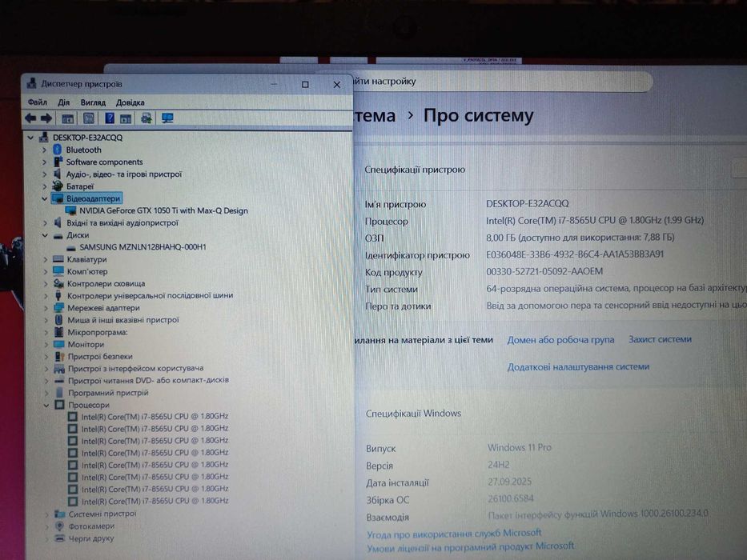Click the Процесори chip icon
The height and width of the screenshot is (560, 747).
tap(59, 405)
